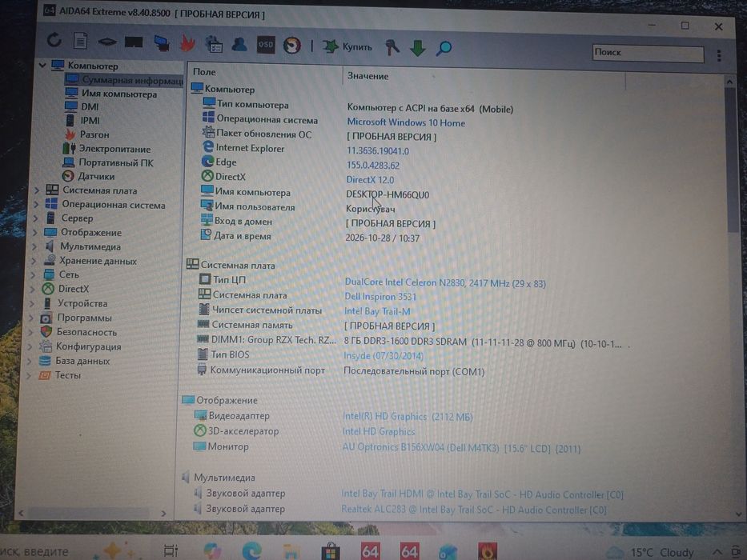Select Портативный ПК tree item
Image resolution: width=747 pixels, height=560 pixels.
pos(116,163)
